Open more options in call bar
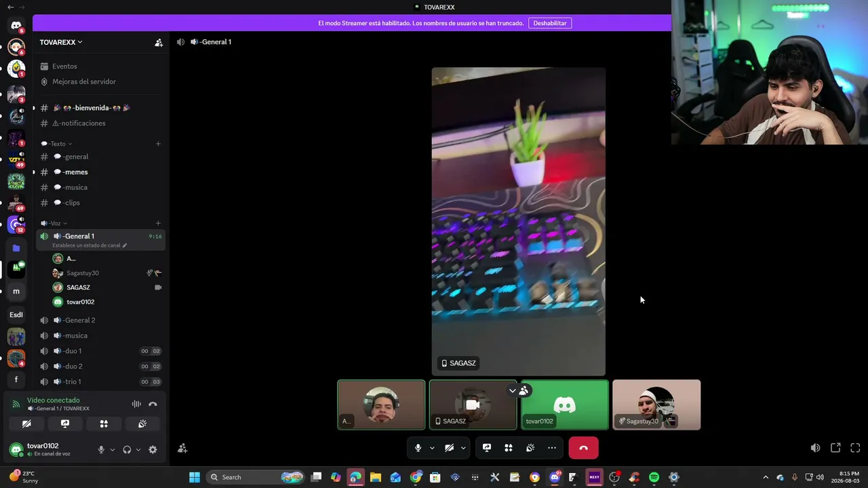Screen dimensions: 868x488 [x=552, y=448]
